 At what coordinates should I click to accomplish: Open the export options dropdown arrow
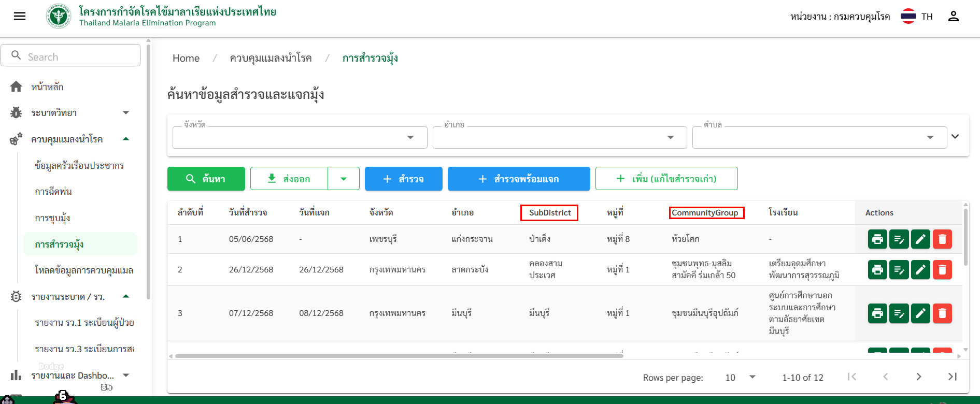click(344, 179)
